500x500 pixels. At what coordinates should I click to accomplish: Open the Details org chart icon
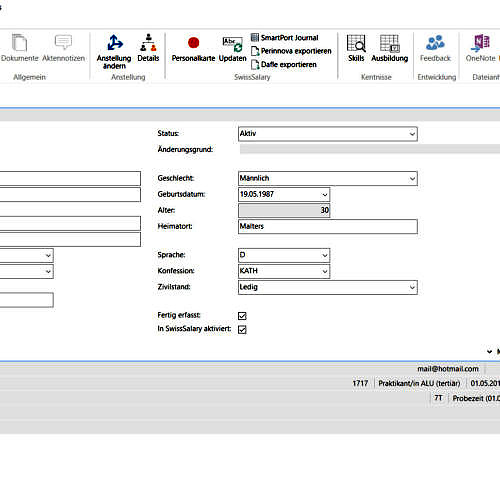coord(148,43)
